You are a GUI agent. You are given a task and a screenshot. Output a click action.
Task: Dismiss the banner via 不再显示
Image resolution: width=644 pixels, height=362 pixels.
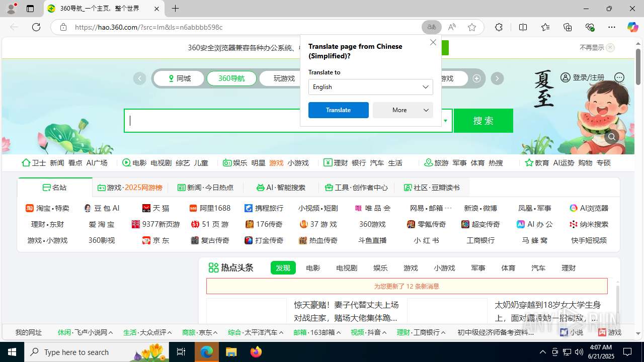click(x=597, y=47)
